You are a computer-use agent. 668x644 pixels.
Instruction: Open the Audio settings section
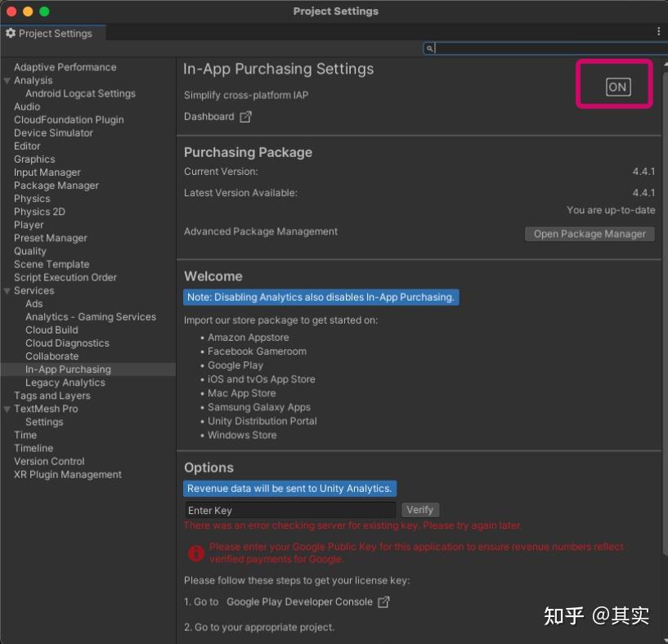[27, 106]
